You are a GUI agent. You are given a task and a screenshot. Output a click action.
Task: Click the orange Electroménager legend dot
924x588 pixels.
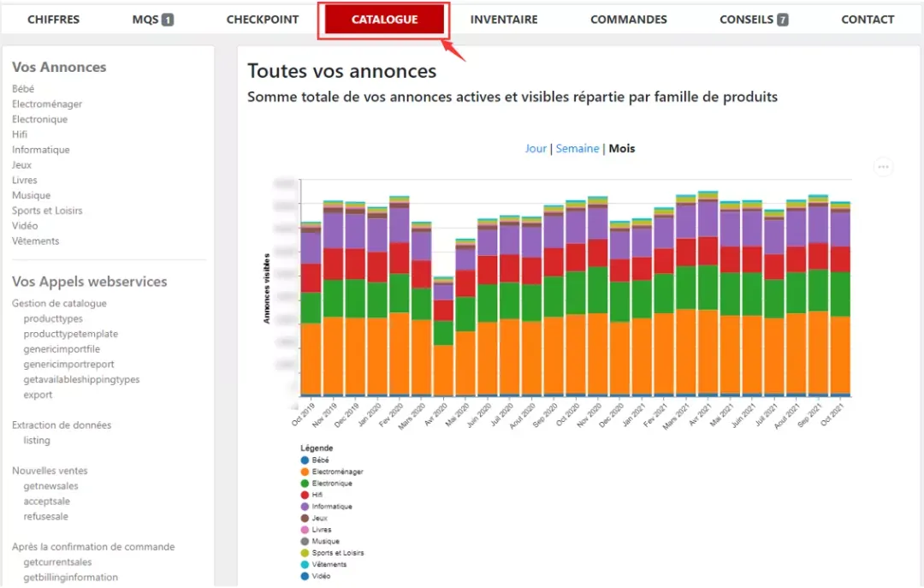(x=305, y=472)
